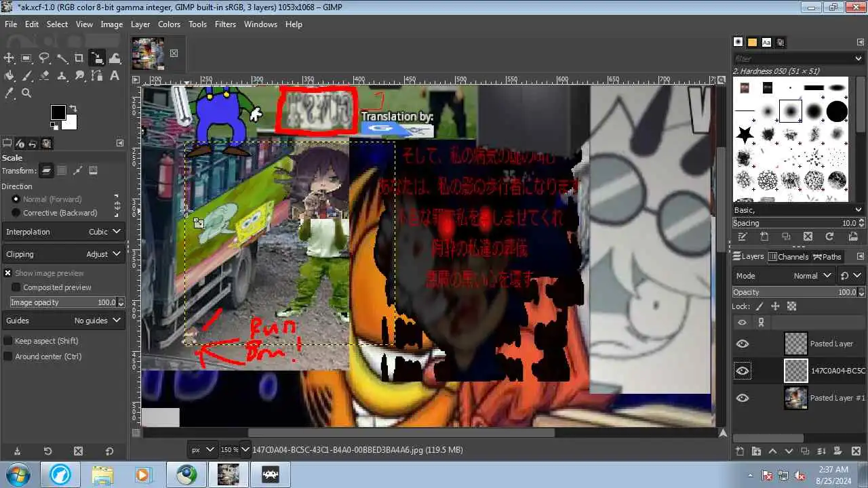Hide the 147C0A04-BC5C layer eye icon
Viewport: 868px width, 488px height.
(x=743, y=371)
